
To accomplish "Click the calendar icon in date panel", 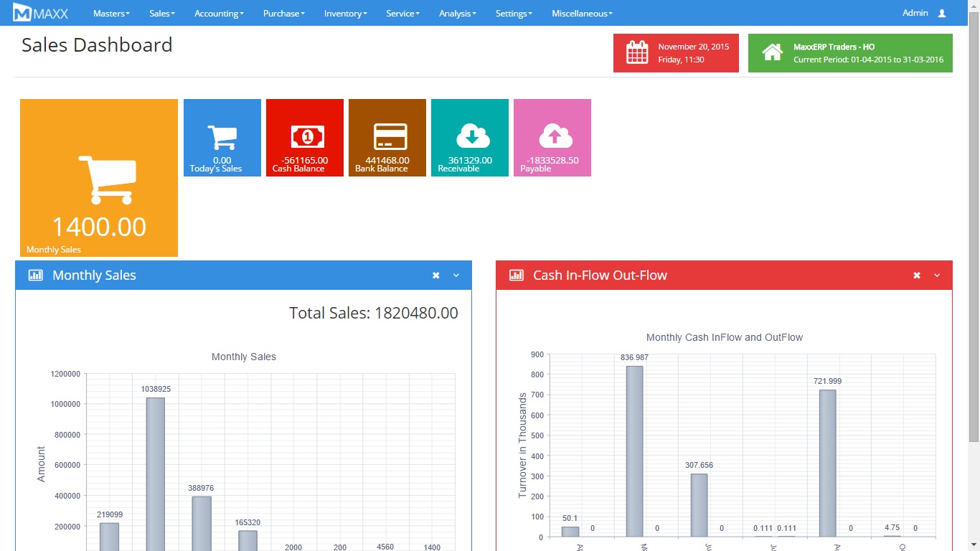I will point(637,53).
